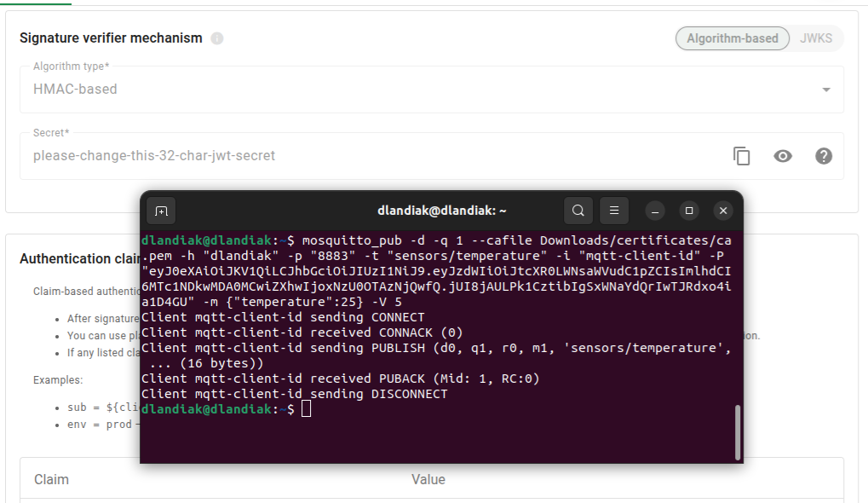
Task: Copy the secret to clipboard
Action: coord(742,156)
